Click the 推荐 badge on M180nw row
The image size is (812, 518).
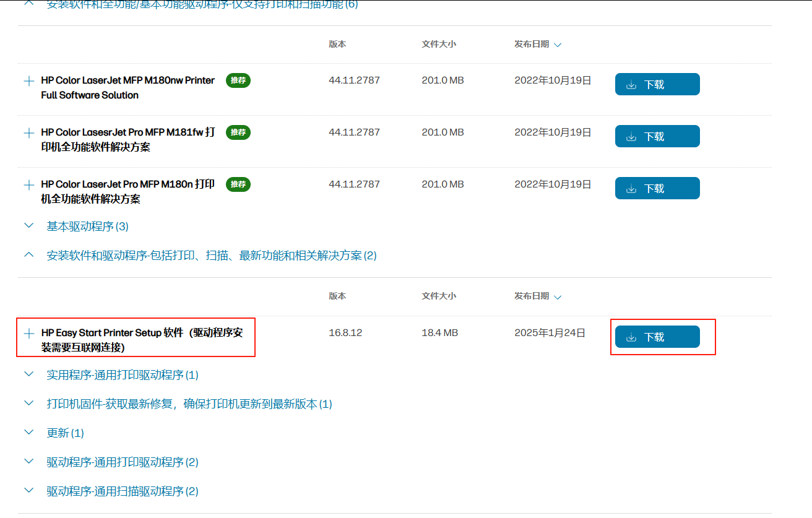coord(238,80)
